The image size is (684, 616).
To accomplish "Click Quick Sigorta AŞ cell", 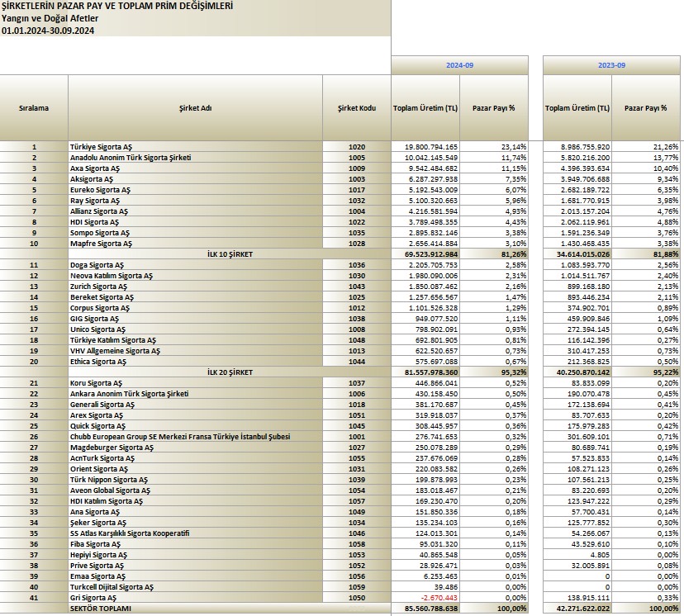I will pyautogui.click(x=195, y=426).
